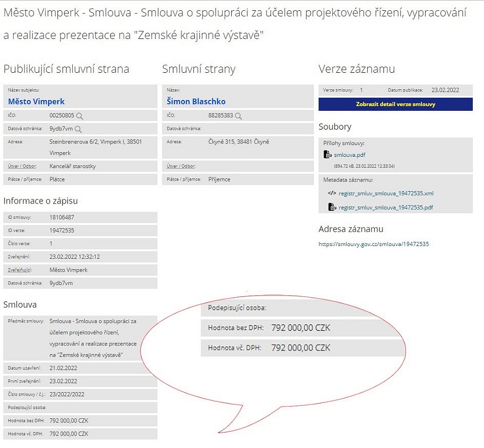Viewport: 484px width, 448px height.
Task: Click the Plátce / příjemce label beside Příjemce
Action: coord(183,179)
